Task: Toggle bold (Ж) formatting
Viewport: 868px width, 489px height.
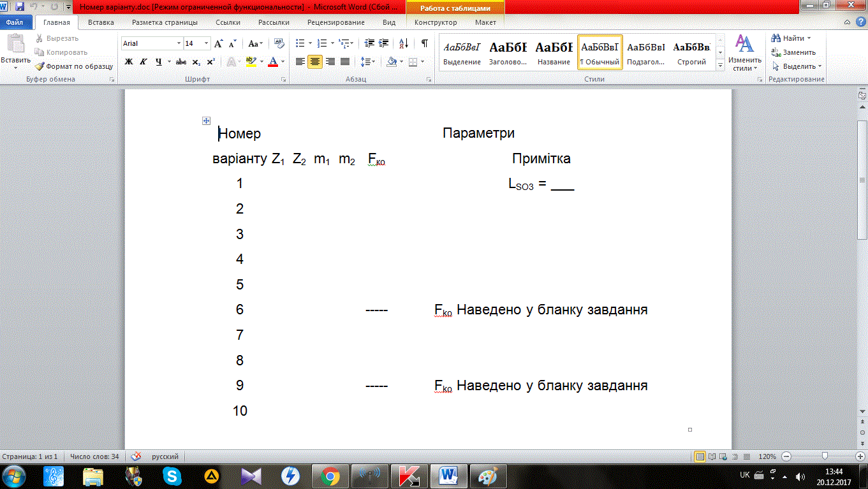Action: pyautogui.click(x=128, y=62)
